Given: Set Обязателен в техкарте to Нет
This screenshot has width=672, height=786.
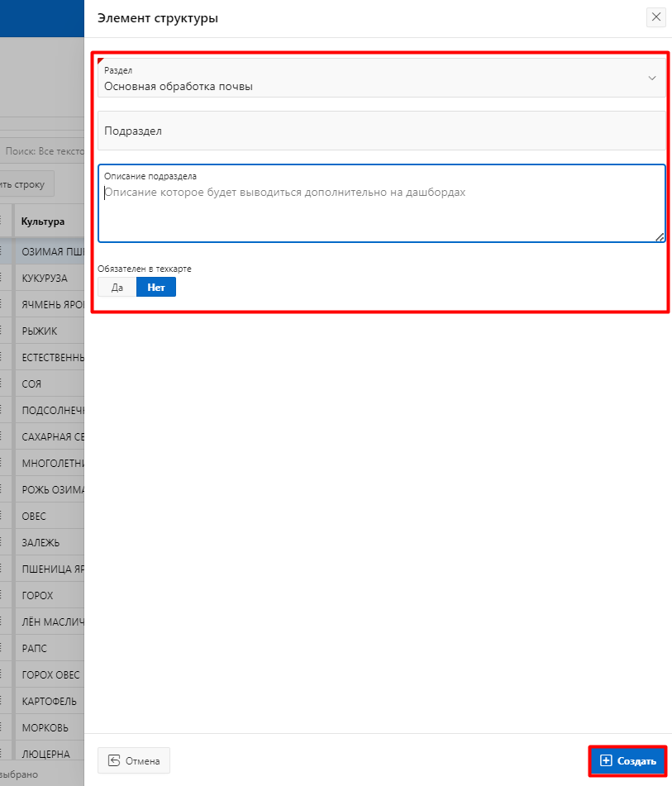Looking at the screenshot, I should click(x=155, y=287).
